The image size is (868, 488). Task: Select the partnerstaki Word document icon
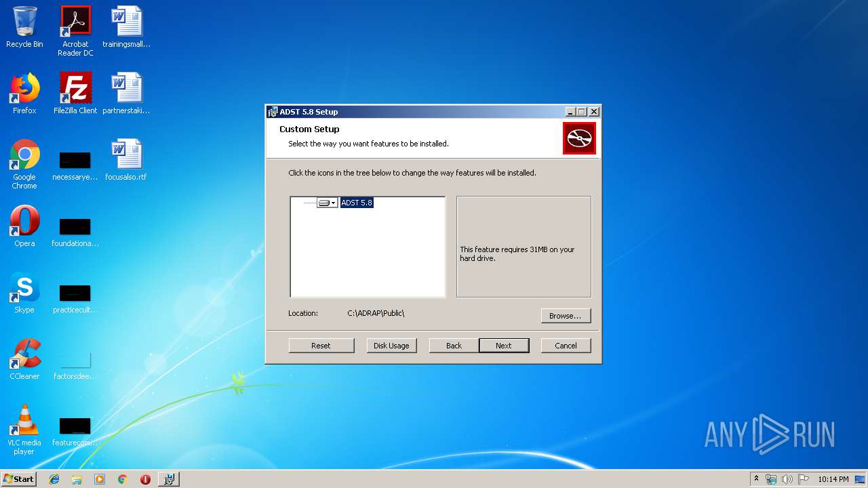(x=127, y=94)
